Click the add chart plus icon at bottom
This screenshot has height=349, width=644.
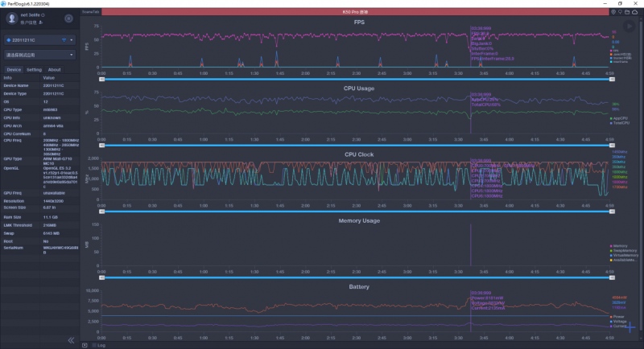[x=85, y=345]
